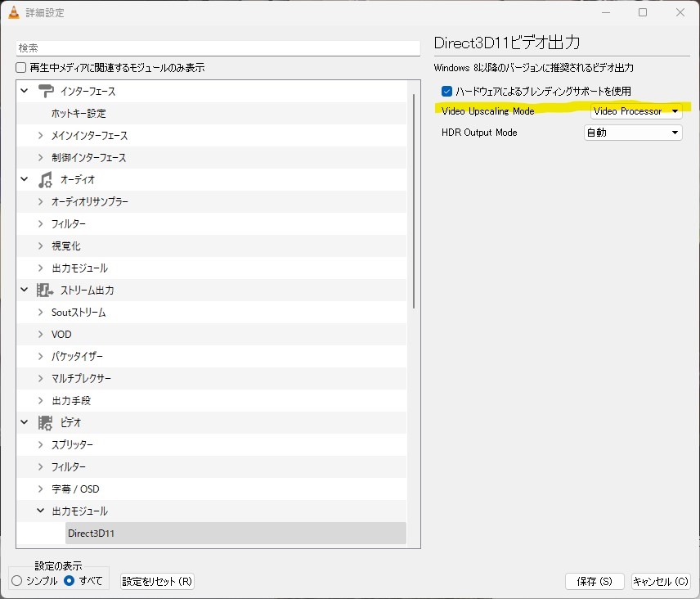Select the ホットキー設定 tree item
This screenshot has width=700, height=599.
pyautogui.click(x=79, y=114)
